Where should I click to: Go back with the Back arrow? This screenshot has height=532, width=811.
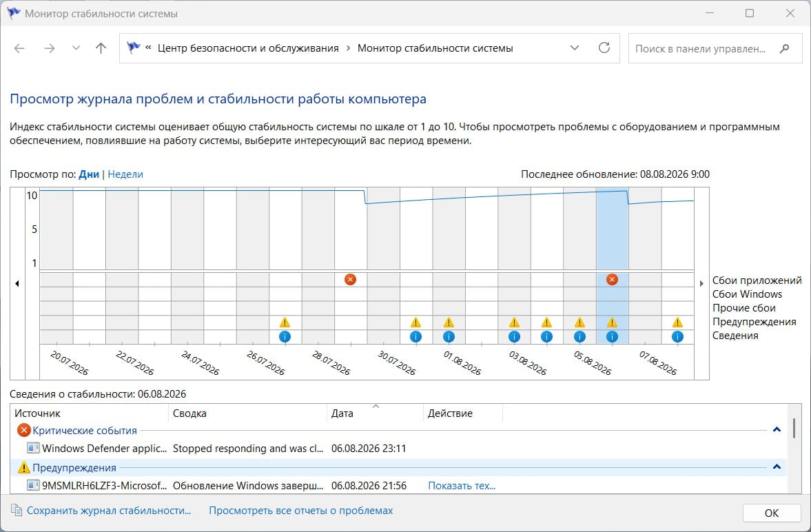[x=19, y=48]
